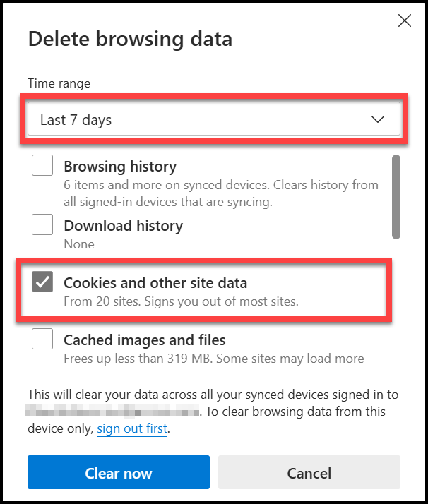Click the blurred account email text

click(x=114, y=412)
